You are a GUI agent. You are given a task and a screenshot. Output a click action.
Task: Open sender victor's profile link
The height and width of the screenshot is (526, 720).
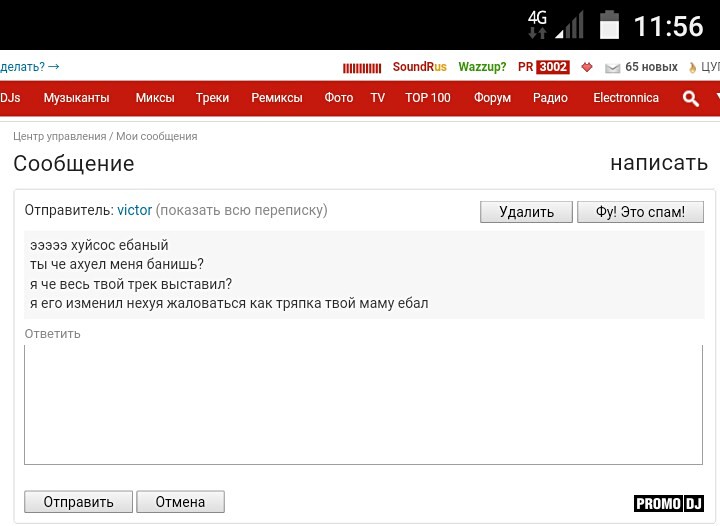point(135,210)
